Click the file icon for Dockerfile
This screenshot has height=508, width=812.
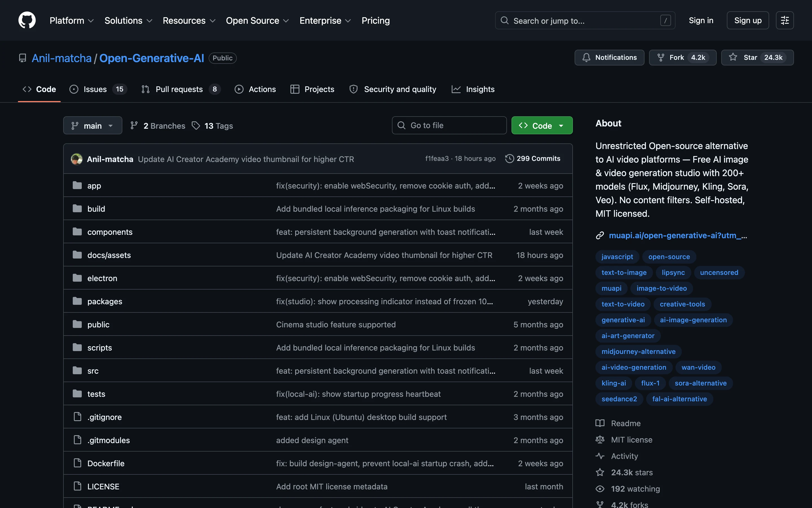pyautogui.click(x=78, y=463)
